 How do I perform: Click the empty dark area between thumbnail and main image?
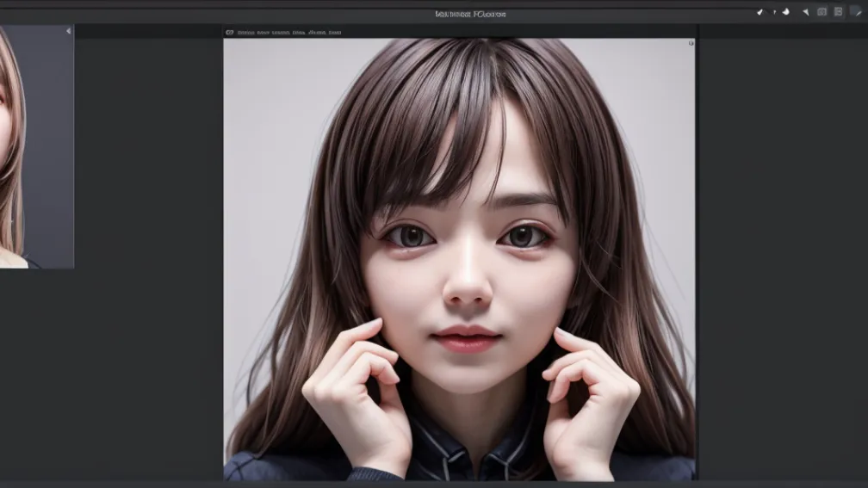tap(148, 258)
